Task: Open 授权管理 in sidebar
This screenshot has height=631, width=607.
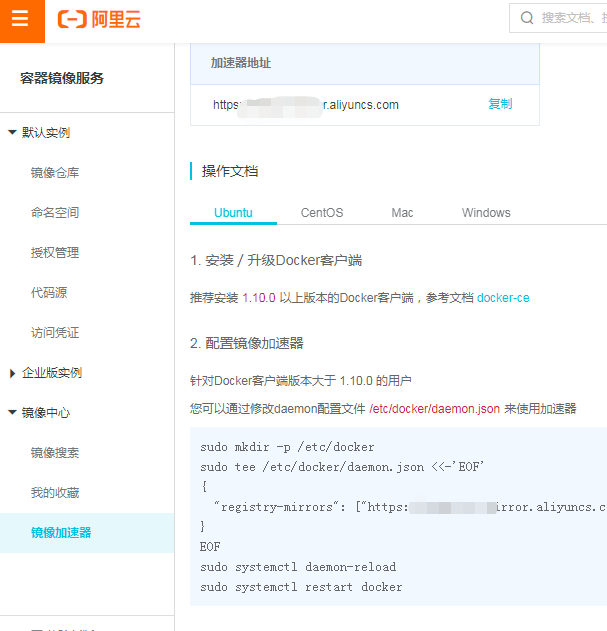Action: tap(55, 253)
